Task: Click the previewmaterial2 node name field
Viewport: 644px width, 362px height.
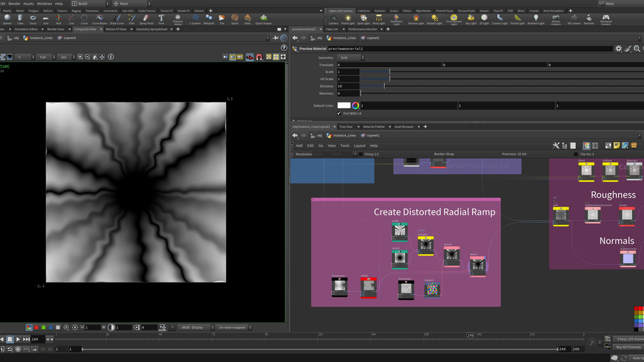Action: 470,49
